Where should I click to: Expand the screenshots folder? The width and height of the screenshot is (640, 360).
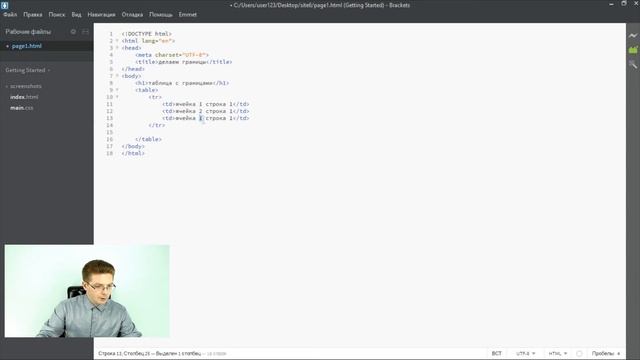tap(25, 86)
